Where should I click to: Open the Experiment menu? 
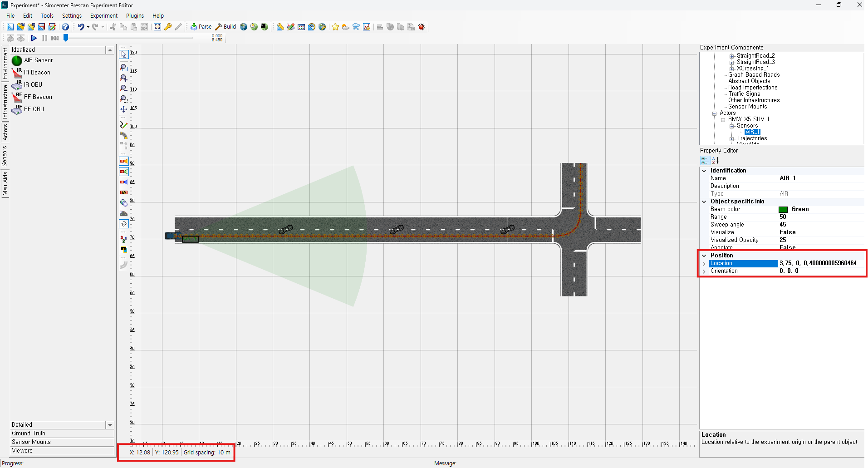[103, 16]
